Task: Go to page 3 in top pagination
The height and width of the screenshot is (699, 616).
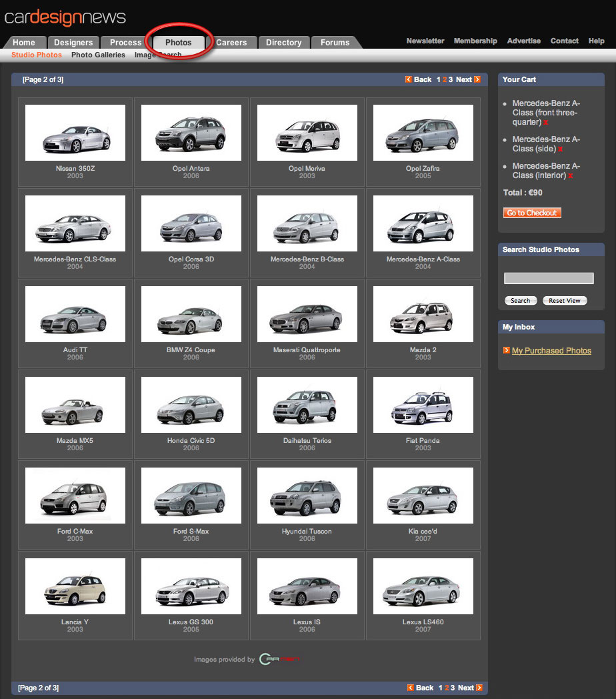Action: pos(451,79)
